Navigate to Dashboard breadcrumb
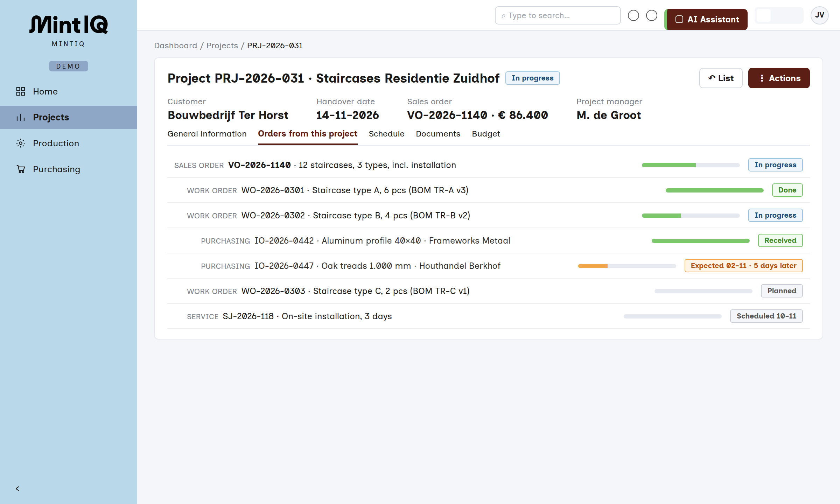The image size is (840, 504). 176,45
